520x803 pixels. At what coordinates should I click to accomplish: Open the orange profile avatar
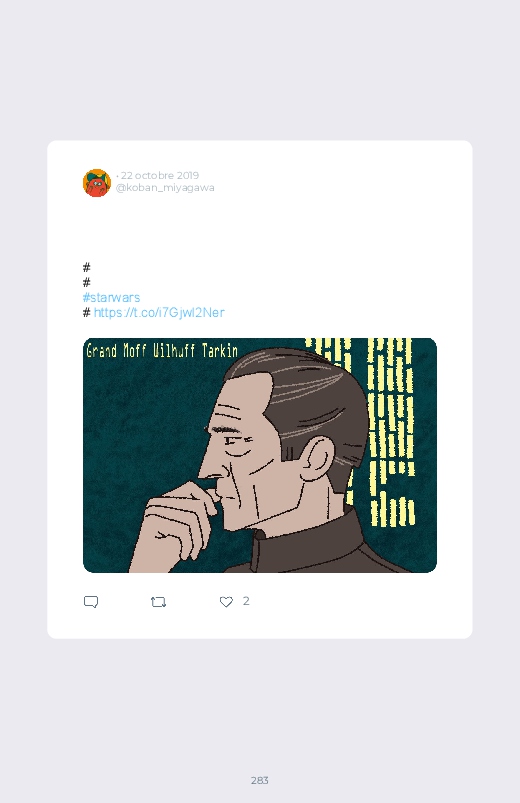click(x=97, y=183)
